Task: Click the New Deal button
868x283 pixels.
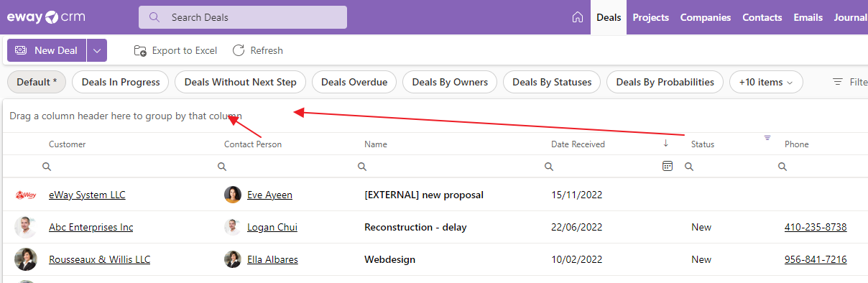Action: (x=47, y=50)
